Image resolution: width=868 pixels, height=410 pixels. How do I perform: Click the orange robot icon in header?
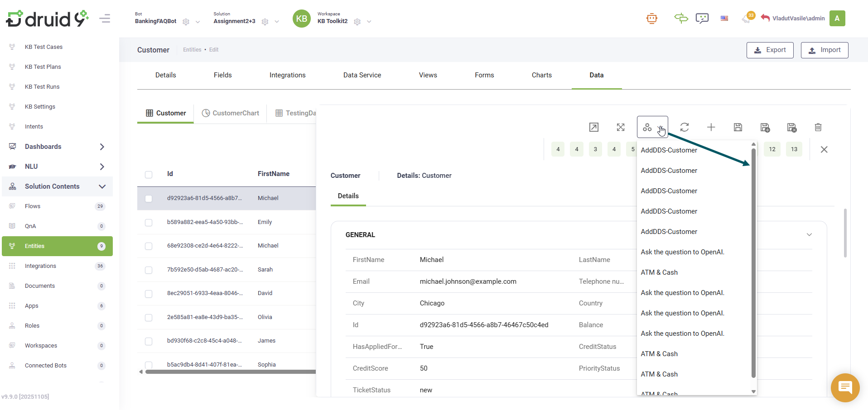651,19
